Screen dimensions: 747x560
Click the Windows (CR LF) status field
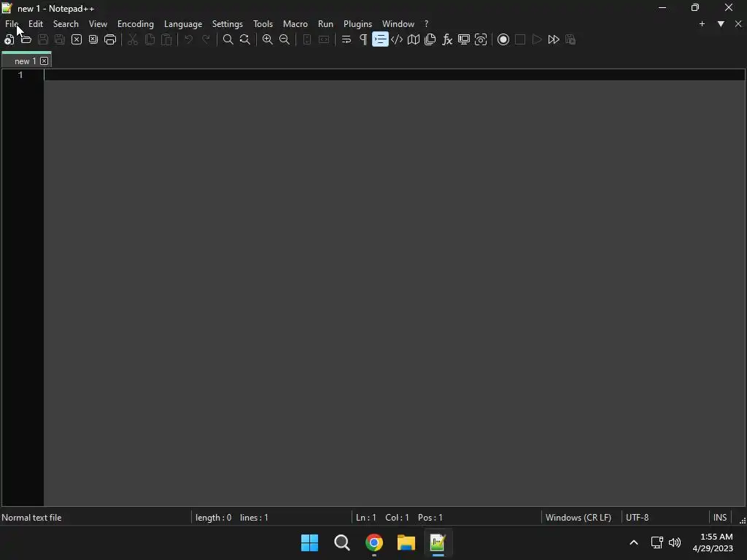click(x=578, y=518)
